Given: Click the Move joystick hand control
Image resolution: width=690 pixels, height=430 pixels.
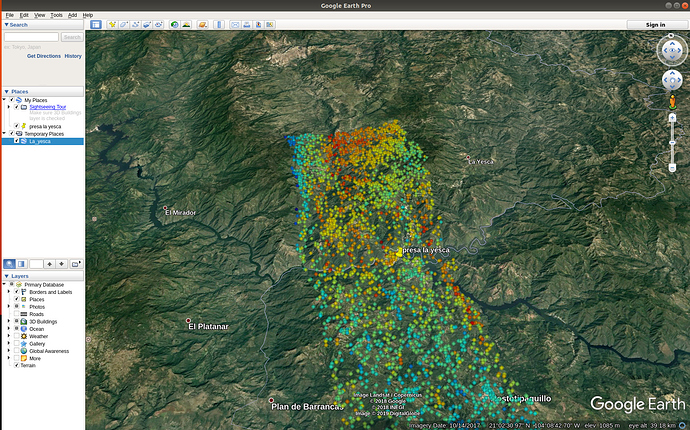Looking at the screenshot, I should (672, 81).
